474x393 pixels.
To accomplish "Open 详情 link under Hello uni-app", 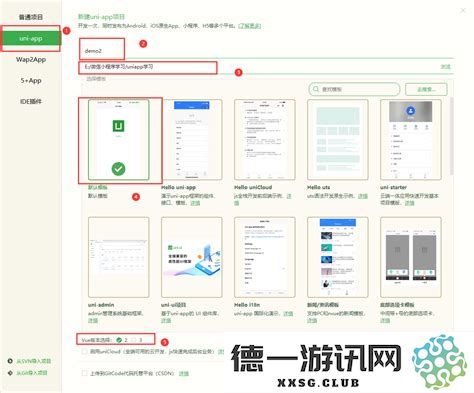I will [x=195, y=203].
